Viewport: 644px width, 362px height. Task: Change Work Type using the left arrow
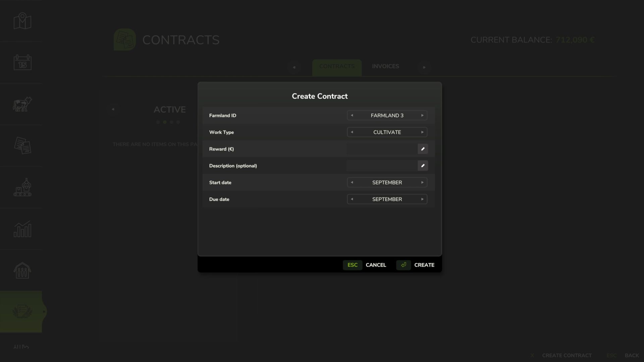tap(352, 132)
